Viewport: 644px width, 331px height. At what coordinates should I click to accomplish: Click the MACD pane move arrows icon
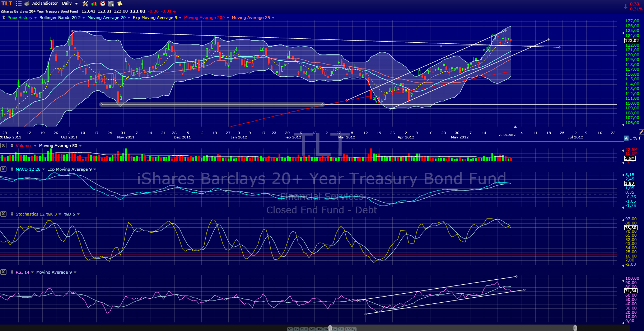coord(12,169)
